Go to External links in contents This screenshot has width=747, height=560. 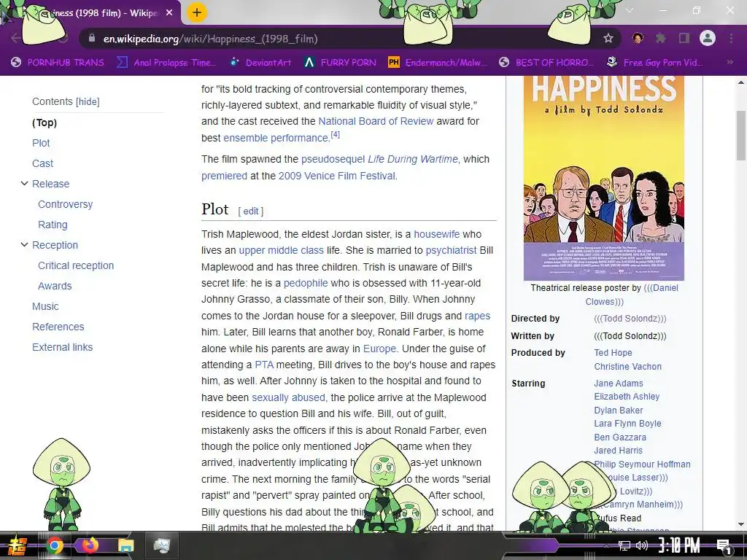pos(63,348)
